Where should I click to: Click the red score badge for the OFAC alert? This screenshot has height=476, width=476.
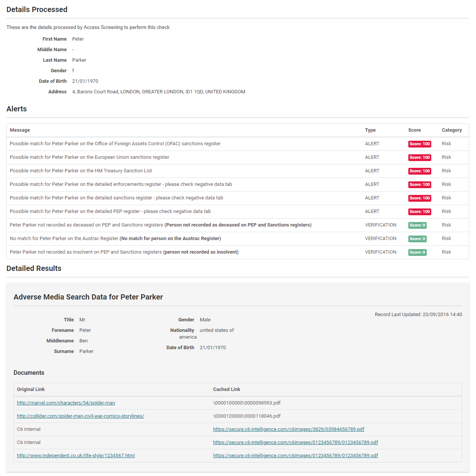(420, 144)
